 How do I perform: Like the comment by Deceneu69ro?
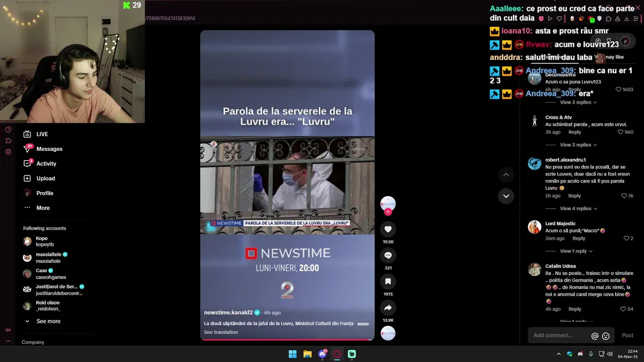point(618,89)
